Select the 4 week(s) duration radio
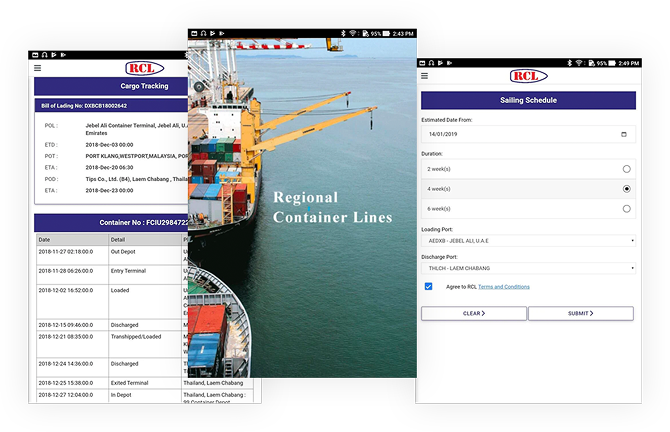Viewport: 670px width, 432px height. [627, 188]
